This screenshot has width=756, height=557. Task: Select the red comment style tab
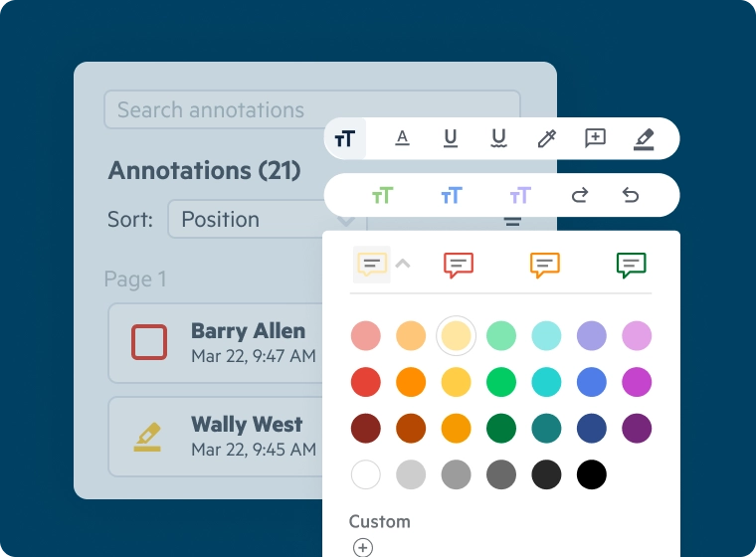[x=458, y=264]
